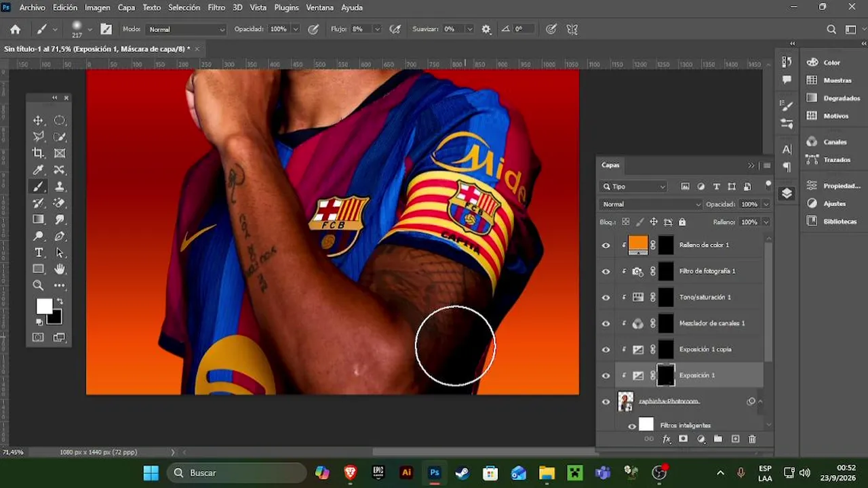The height and width of the screenshot is (488, 868).
Task: Toggle visibility of Exposición 1 copia layer
Action: pyautogui.click(x=606, y=350)
